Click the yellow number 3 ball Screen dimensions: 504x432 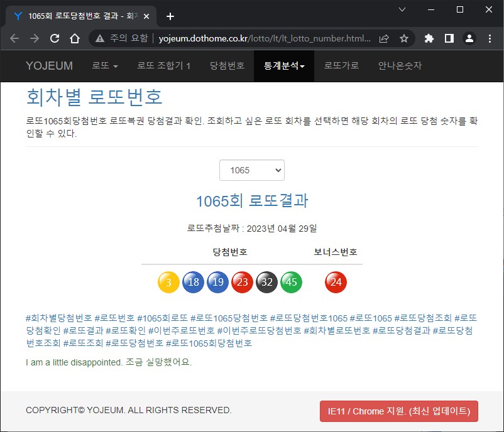click(168, 282)
